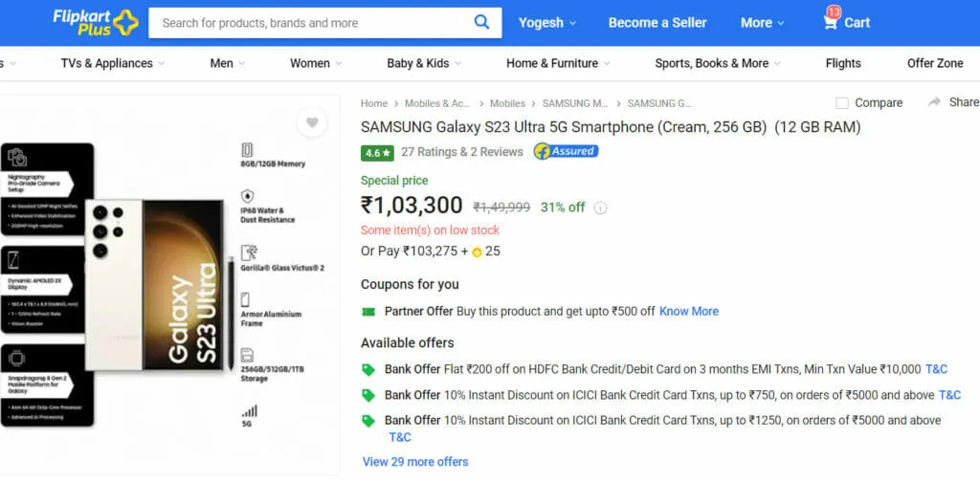Click the price info icon next to 31% off
Viewport: 980px width, 481px height.
click(x=601, y=208)
